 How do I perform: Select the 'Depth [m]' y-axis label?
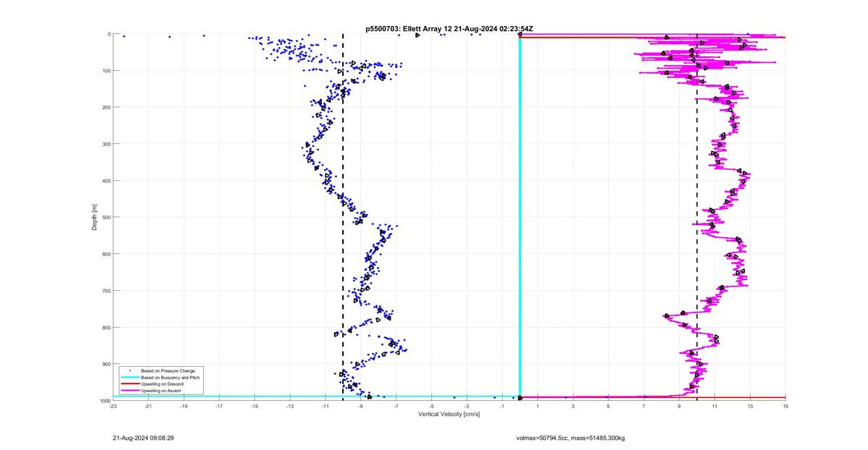coord(95,217)
